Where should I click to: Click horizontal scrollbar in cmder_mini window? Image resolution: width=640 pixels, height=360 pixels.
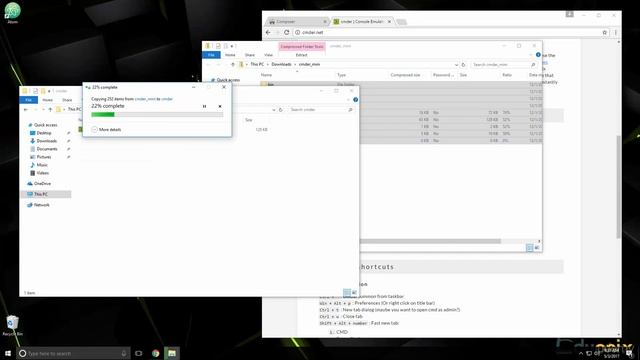(x=430, y=241)
